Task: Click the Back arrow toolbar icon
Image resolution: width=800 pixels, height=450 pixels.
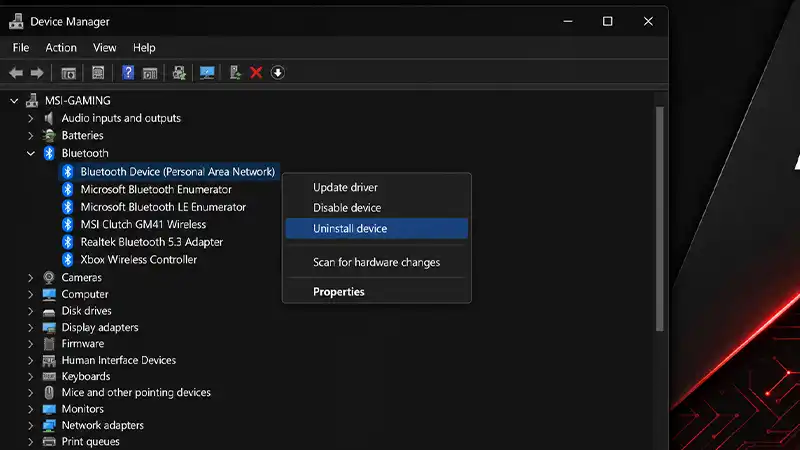Action: click(x=16, y=73)
